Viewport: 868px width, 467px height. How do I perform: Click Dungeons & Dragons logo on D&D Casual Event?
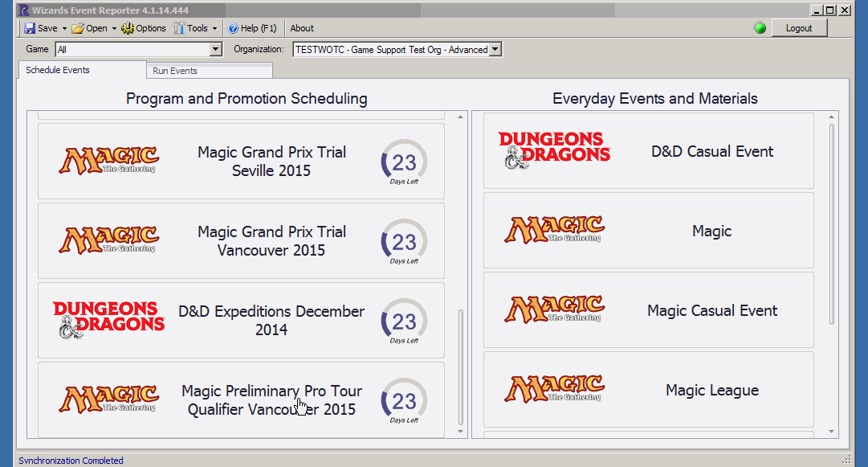pyautogui.click(x=555, y=150)
